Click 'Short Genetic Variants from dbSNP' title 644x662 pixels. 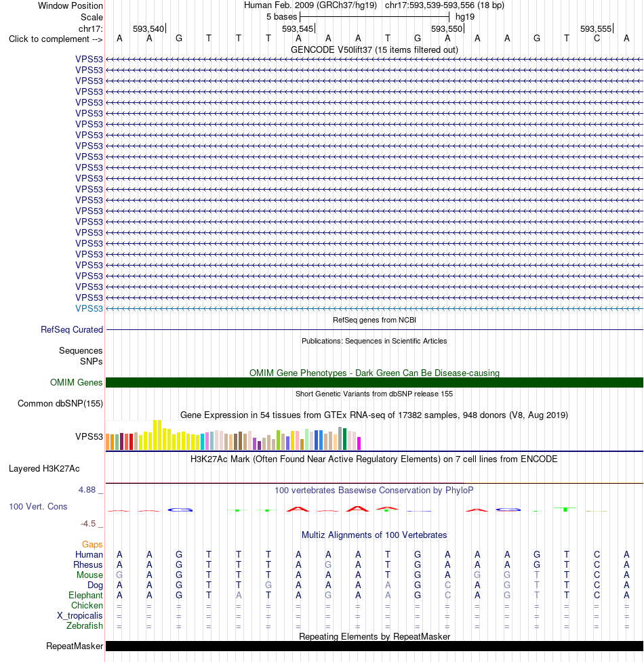[374, 394]
